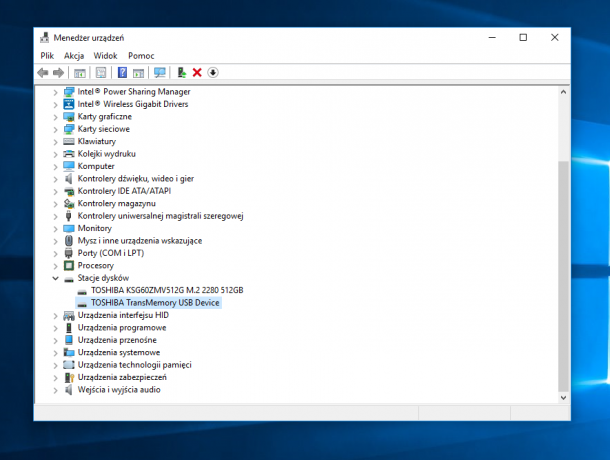The image size is (610, 460).
Task: Expand the Karty sieciowe category
Action: [55, 130]
